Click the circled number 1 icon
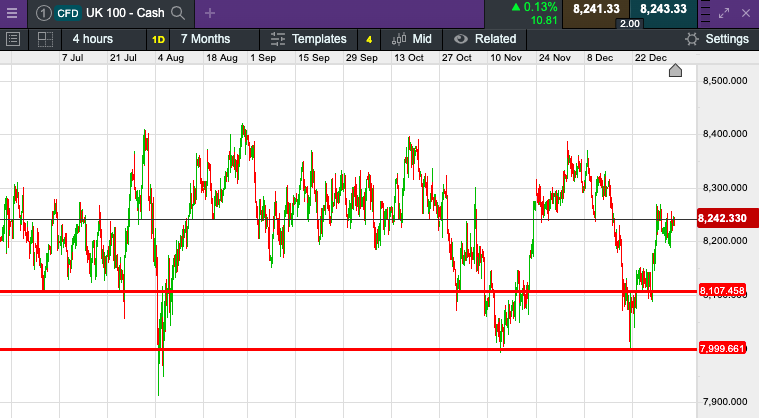This screenshot has height=418, width=759. pos(43,13)
